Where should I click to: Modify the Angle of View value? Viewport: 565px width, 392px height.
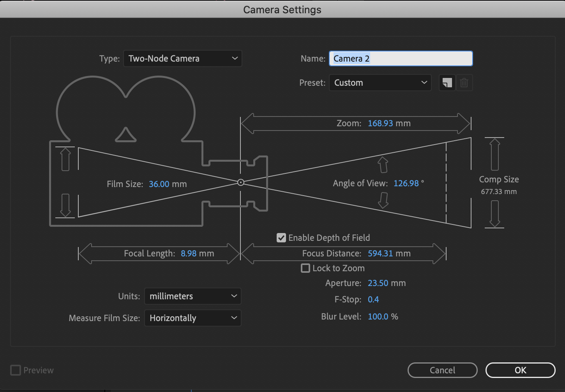405,183
